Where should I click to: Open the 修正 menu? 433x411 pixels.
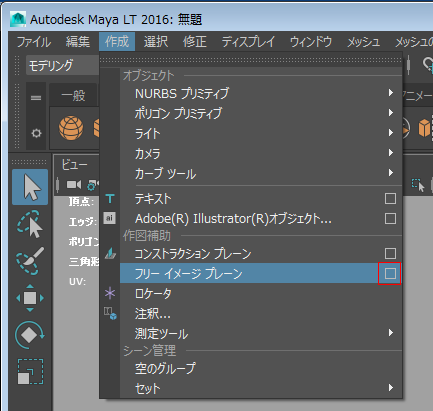click(195, 42)
